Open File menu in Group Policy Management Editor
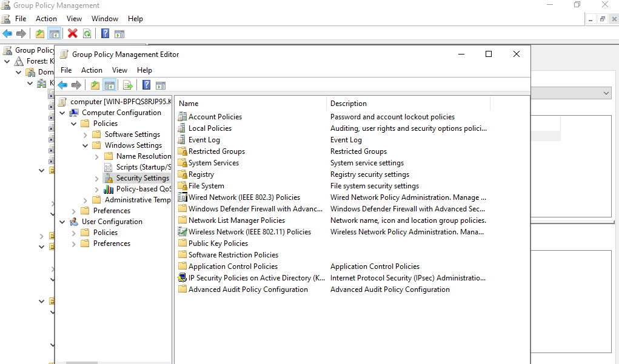Image resolution: width=619 pixels, height=364 pixels. point(66,70)
